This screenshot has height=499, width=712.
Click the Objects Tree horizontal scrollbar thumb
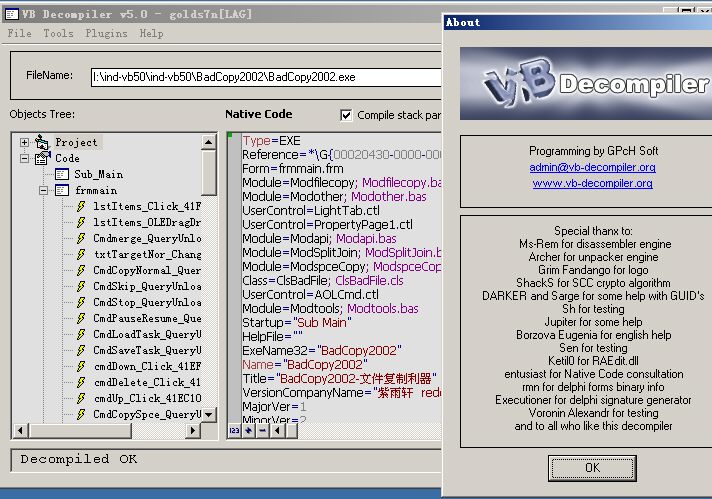[80, 430]
